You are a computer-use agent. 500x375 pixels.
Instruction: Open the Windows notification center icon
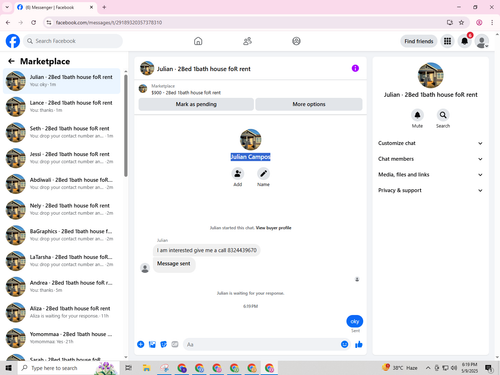point(489,368)
